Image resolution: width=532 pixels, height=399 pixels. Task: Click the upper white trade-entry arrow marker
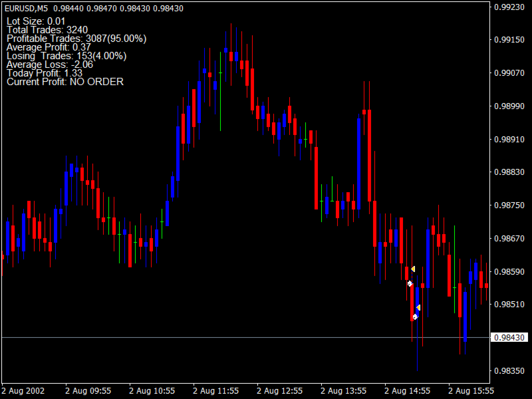[410, 283]
